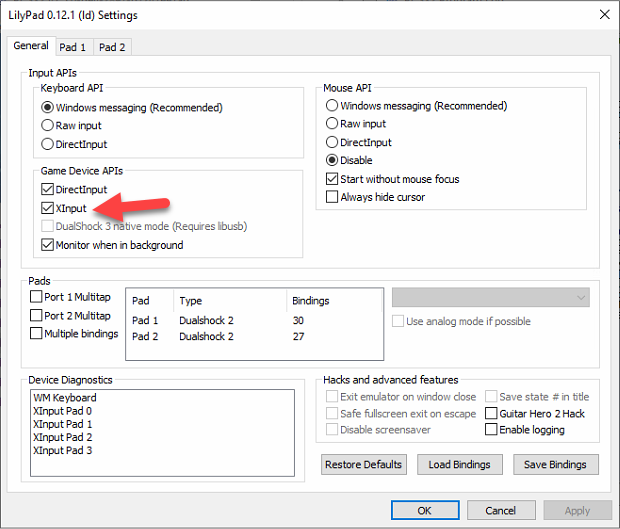Open the pad type dropdown

pos(491,297)
